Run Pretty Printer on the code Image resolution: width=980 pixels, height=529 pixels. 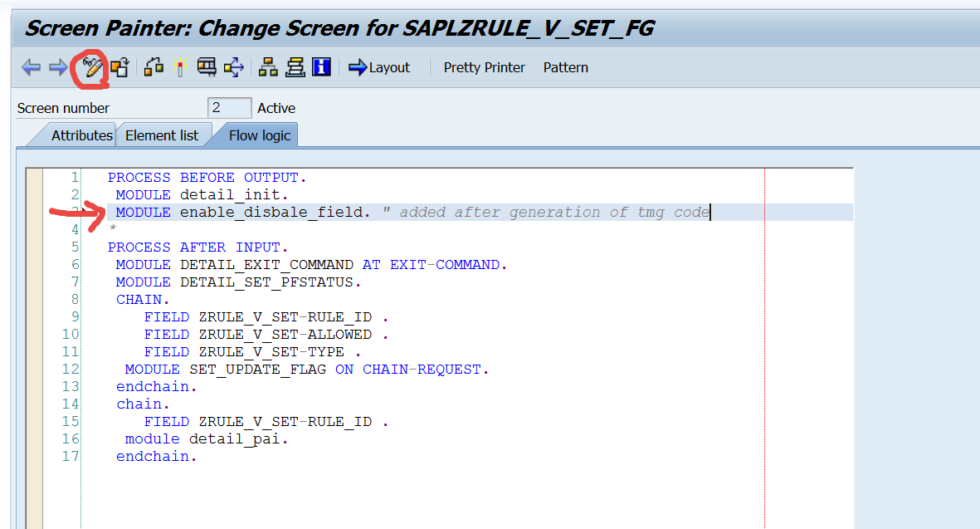[485, 67]
